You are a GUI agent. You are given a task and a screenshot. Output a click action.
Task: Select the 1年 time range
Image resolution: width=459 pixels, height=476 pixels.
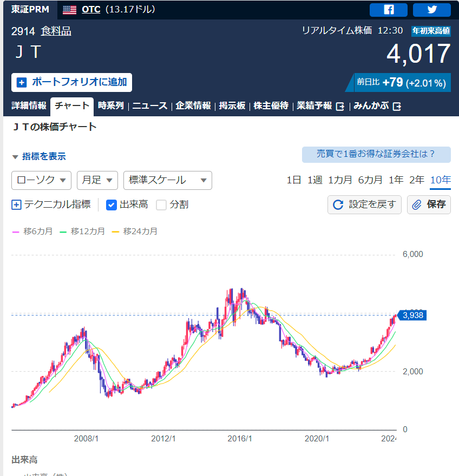point(396,180)
